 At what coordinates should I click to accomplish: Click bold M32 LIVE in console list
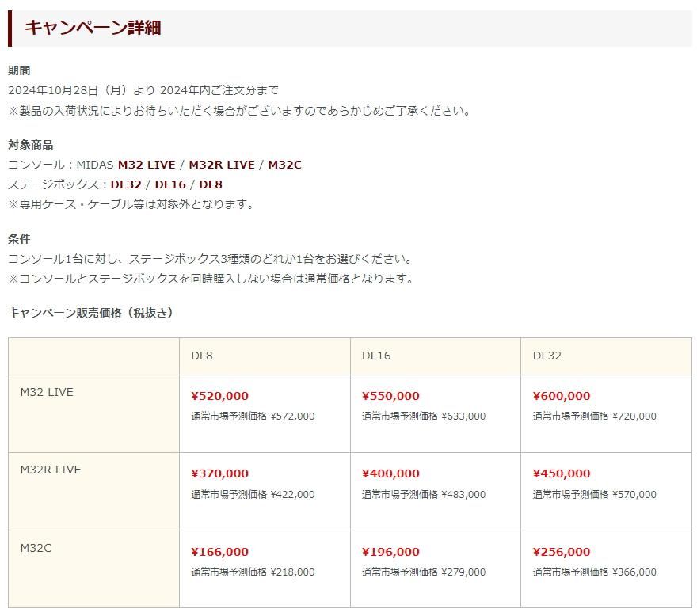tap(147, 165)
